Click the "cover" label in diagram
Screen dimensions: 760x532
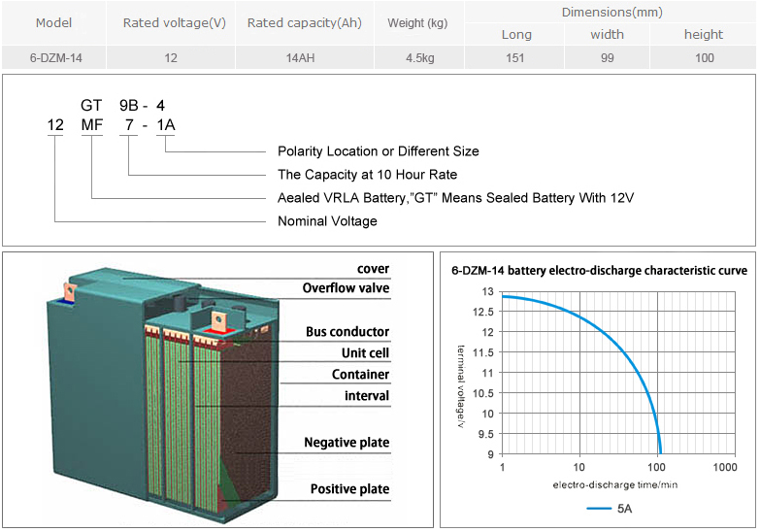[x=373, y=269]
